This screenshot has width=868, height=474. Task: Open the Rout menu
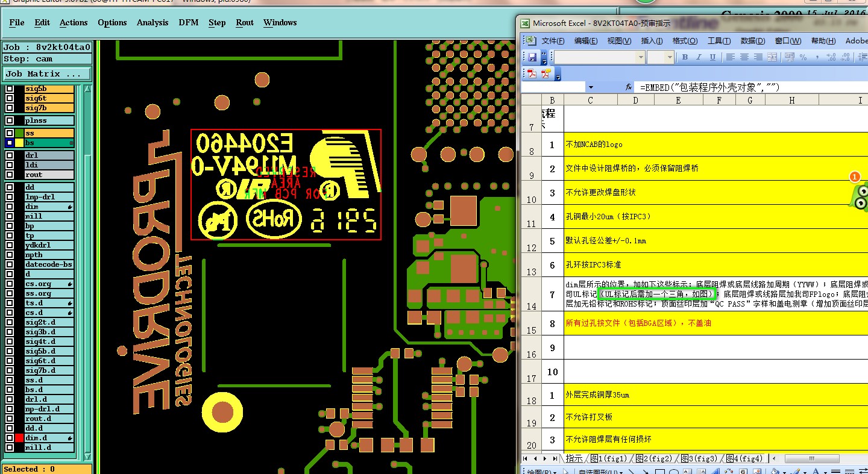point(245,22)
